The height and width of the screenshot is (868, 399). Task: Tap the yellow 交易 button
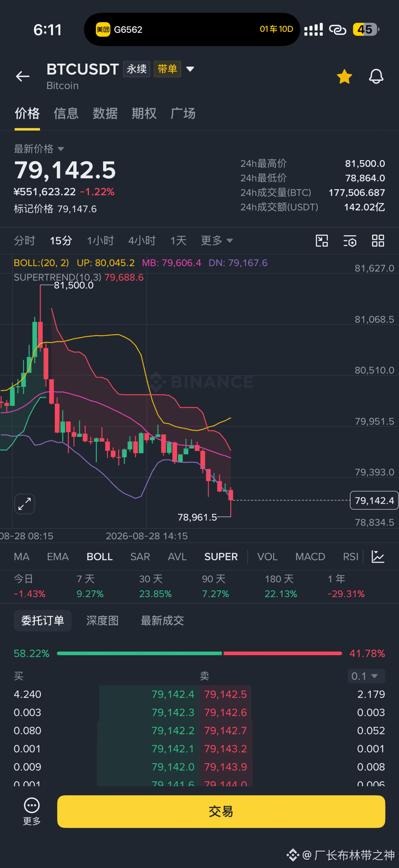(x=221, y=812)
